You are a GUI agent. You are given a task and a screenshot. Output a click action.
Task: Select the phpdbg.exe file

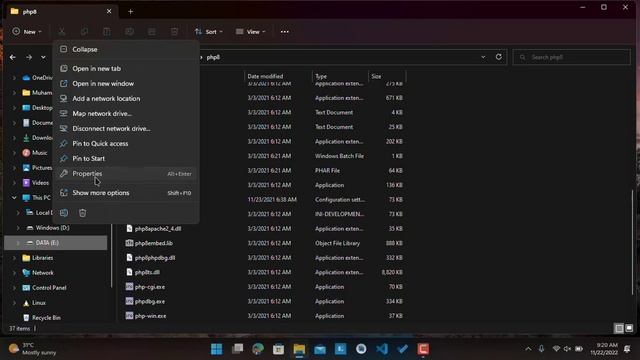coord(149,302)
